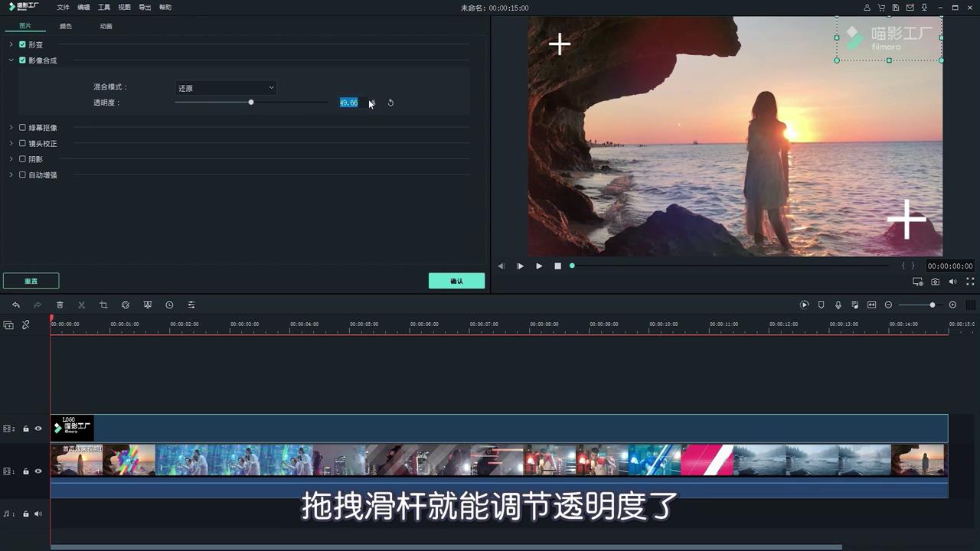Screen dimensions: 980x551
Task: Click the 透明度 slider handle
Action: [251, 103]
